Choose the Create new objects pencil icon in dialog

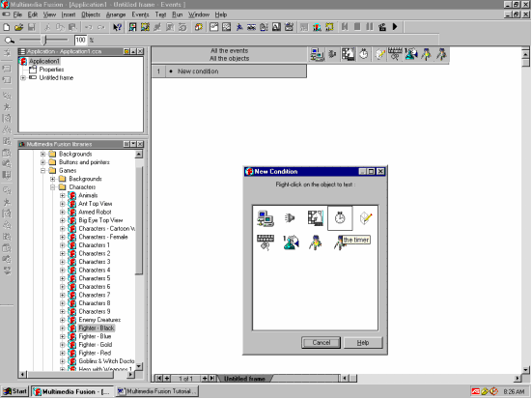pyautogui.click(x=366, y=218)
